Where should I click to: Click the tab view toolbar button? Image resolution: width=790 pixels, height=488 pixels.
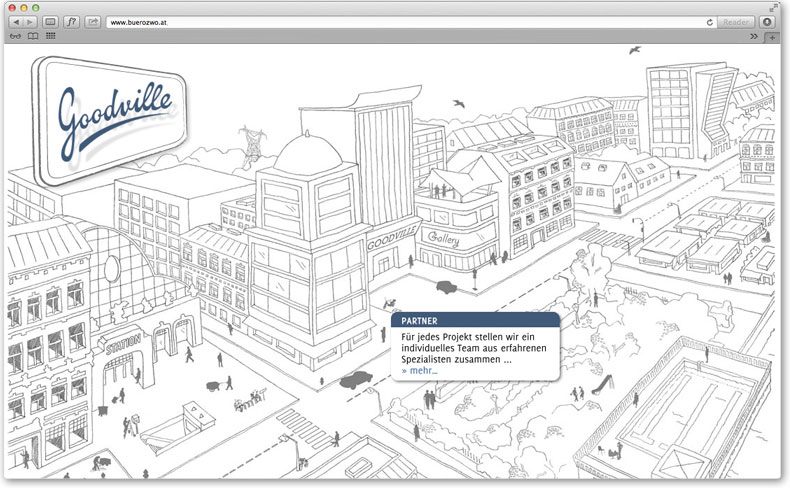coord(50,22)
